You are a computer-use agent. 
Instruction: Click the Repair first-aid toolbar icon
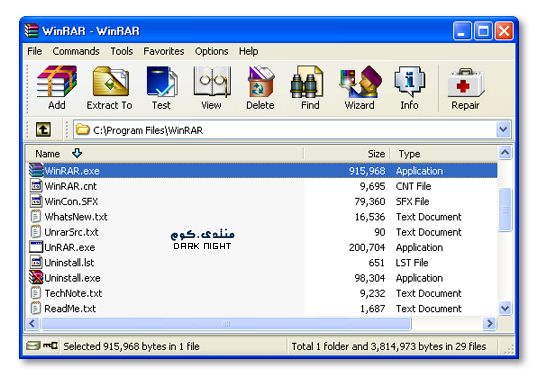pyautogui.click(x=466, y=82)
